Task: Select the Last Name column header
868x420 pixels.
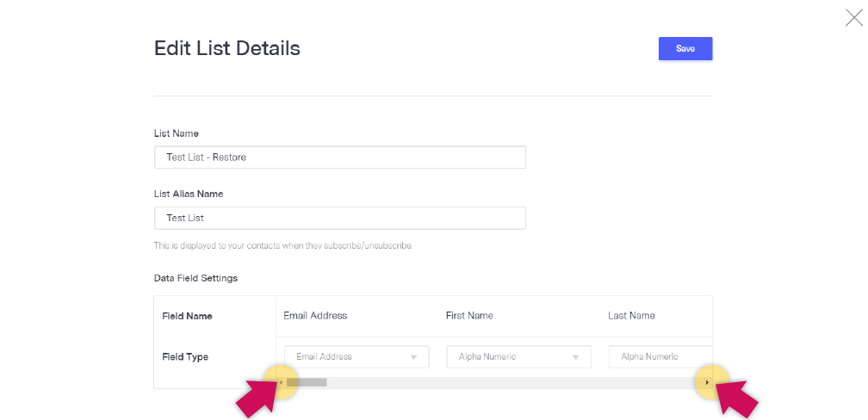Action: [x=631, y=316]
